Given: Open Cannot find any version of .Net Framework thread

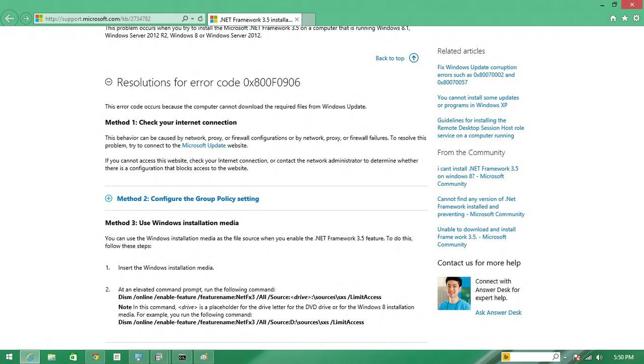Looking at the screenshot, I should click(480, 206).
